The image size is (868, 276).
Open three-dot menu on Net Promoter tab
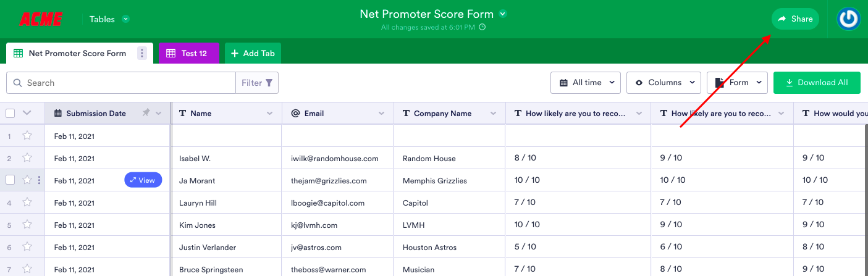[142, 53]
